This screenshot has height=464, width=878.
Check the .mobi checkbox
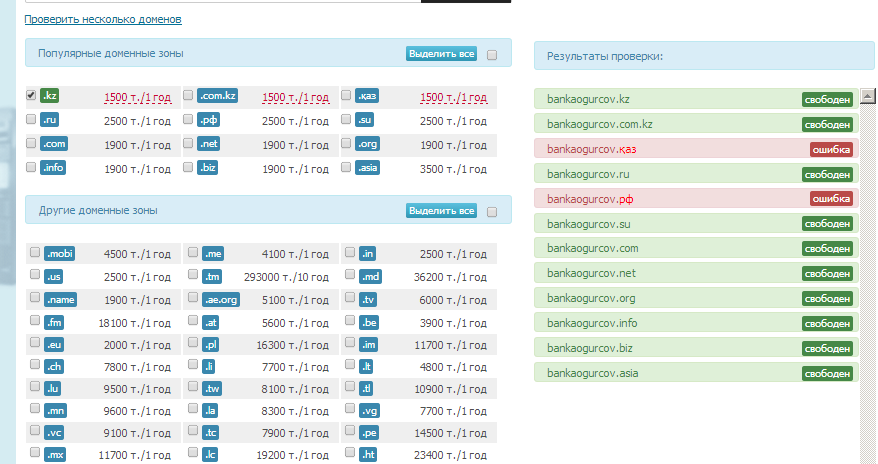[35, 252]
